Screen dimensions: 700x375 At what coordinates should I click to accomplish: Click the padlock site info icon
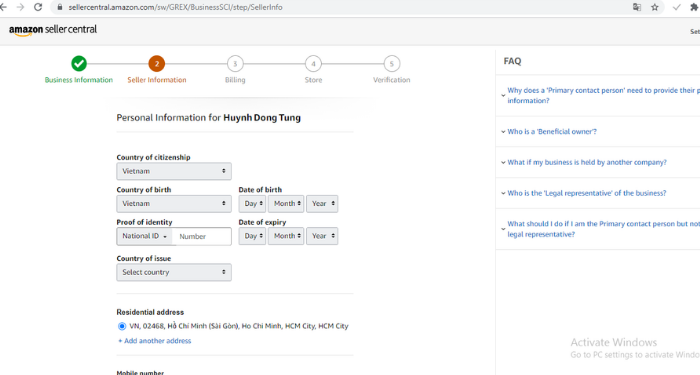pyautogui.click(x=60, y=7)
